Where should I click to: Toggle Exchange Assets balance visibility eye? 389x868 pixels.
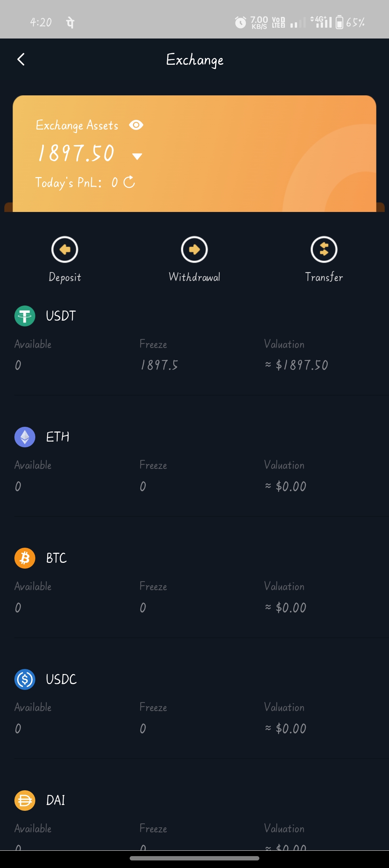136,125
